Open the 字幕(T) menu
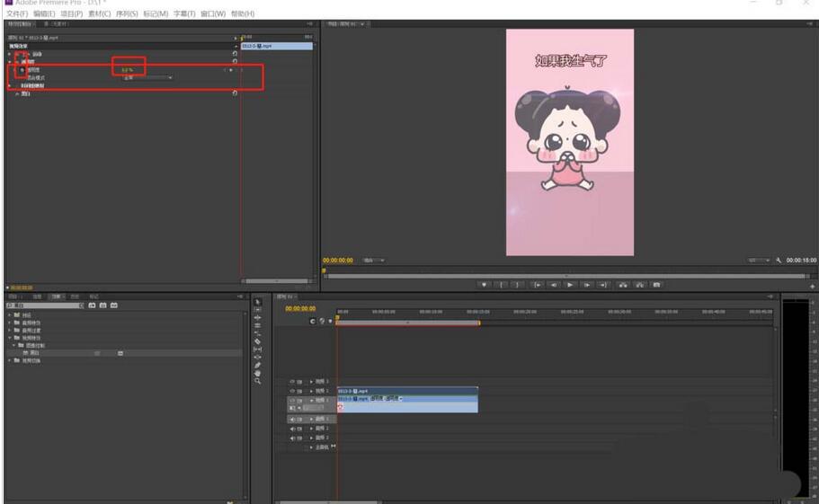The width and height of the screenshot is (819, 504). click(x=185, y=13)
